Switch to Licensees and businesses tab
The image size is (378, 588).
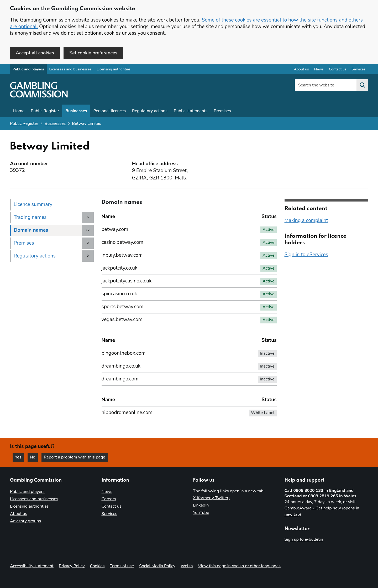pyautogui.click(x=70, y=69)
